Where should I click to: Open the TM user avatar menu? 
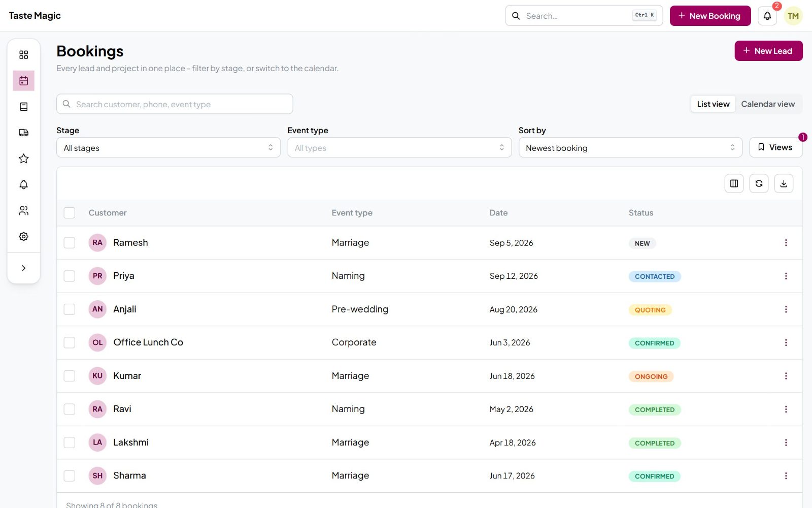[x=793, y=16]
